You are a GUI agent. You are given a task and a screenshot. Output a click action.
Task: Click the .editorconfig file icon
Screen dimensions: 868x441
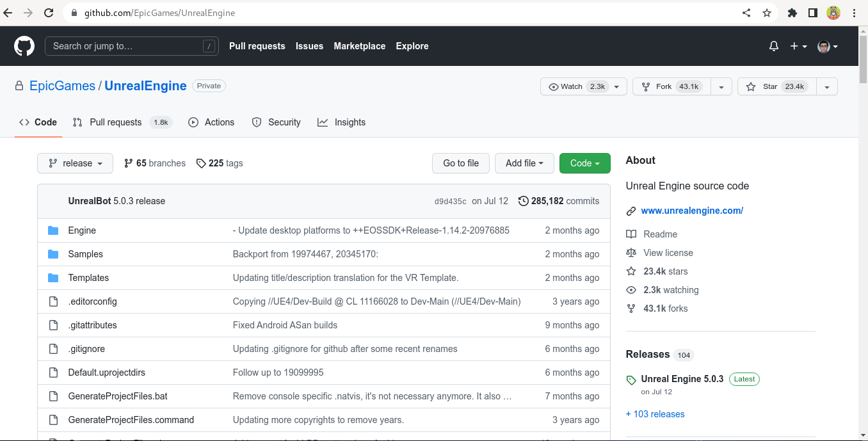point(53,301)
